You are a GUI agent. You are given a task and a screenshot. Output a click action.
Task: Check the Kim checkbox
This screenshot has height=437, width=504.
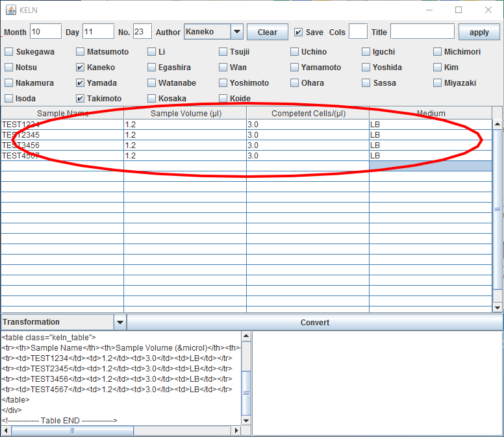[438, 67]
